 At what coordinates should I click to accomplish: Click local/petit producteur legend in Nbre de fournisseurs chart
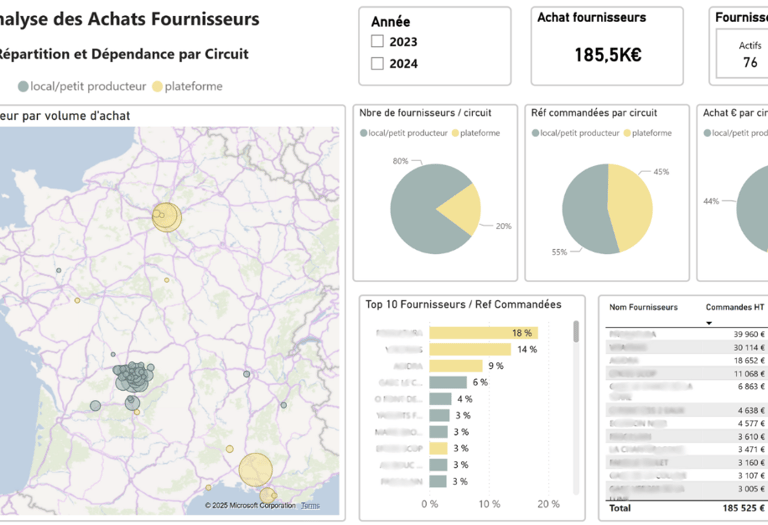404,133
